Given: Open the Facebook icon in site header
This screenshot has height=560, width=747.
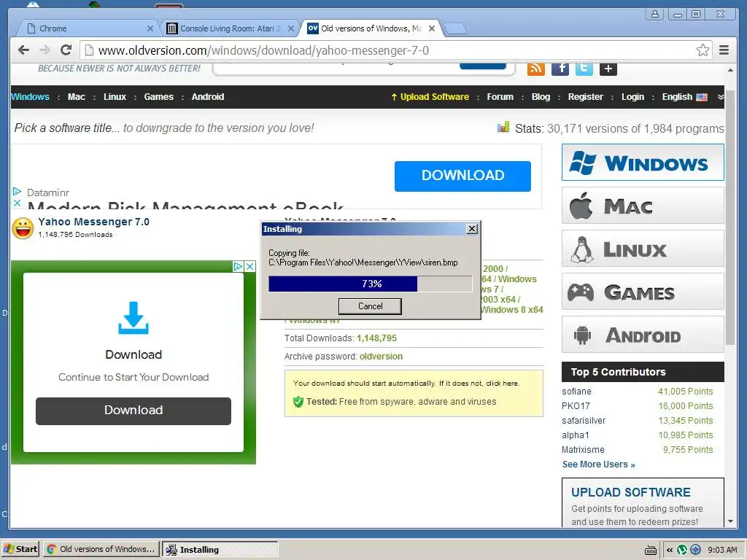Looking at the screenshot, I should tap(560, 69).
